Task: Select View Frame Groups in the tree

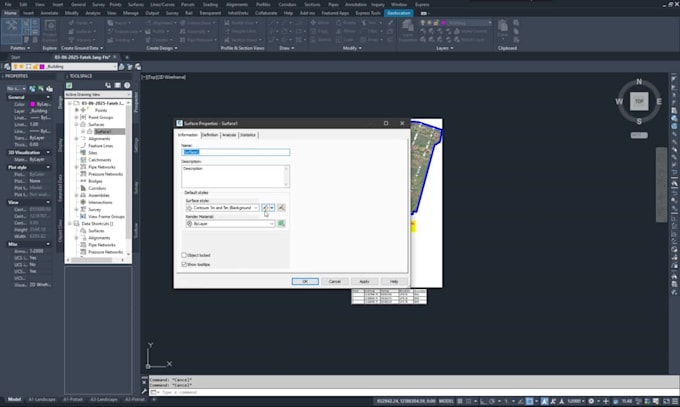Action: pyautogui.click(x=106, y=217)
